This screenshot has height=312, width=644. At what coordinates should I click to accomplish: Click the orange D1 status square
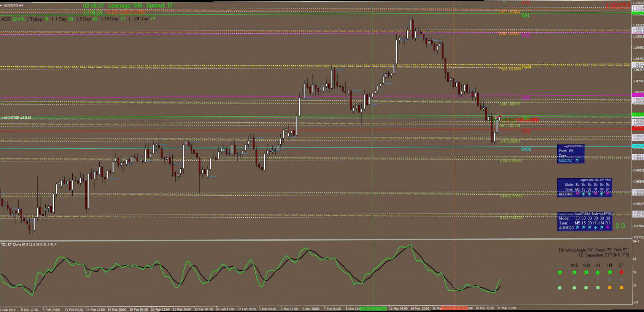pos(621,288)
